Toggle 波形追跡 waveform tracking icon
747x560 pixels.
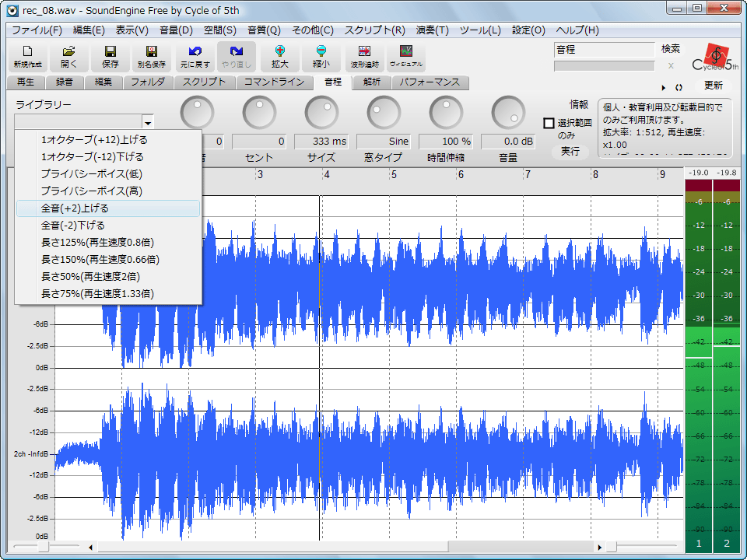coord(364,57)
